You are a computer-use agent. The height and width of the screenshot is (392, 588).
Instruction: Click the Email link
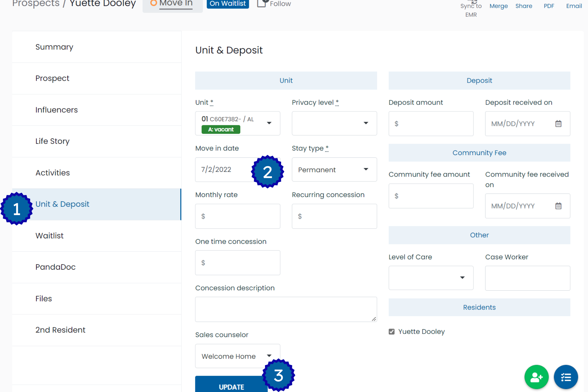tap(574, 6)
